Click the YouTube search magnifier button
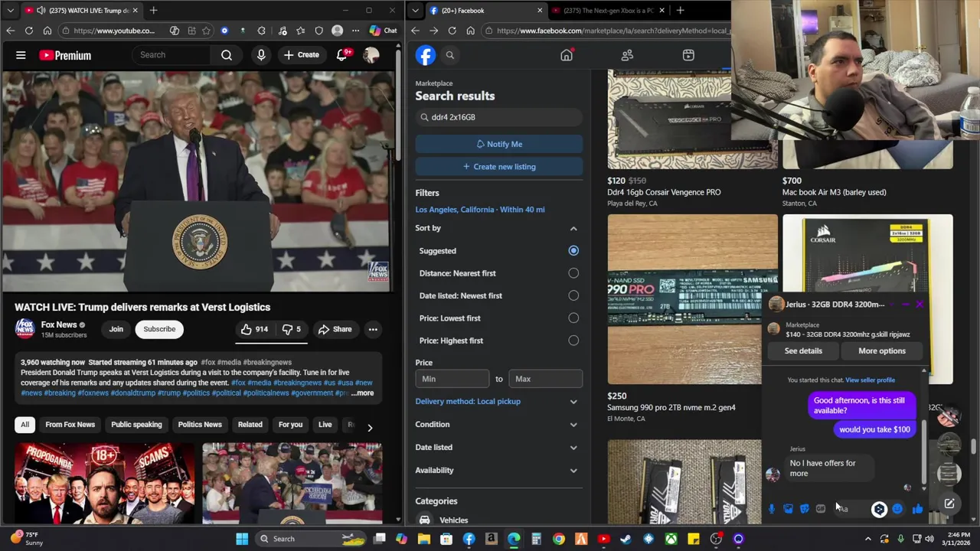The width and height of the screenshot is (980, 551). click(227, 55)
